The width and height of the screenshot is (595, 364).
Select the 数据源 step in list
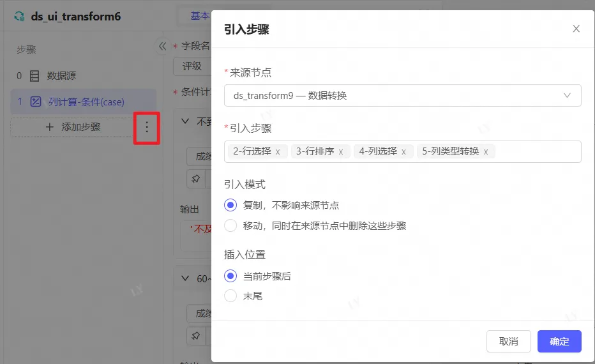point(61,76)
